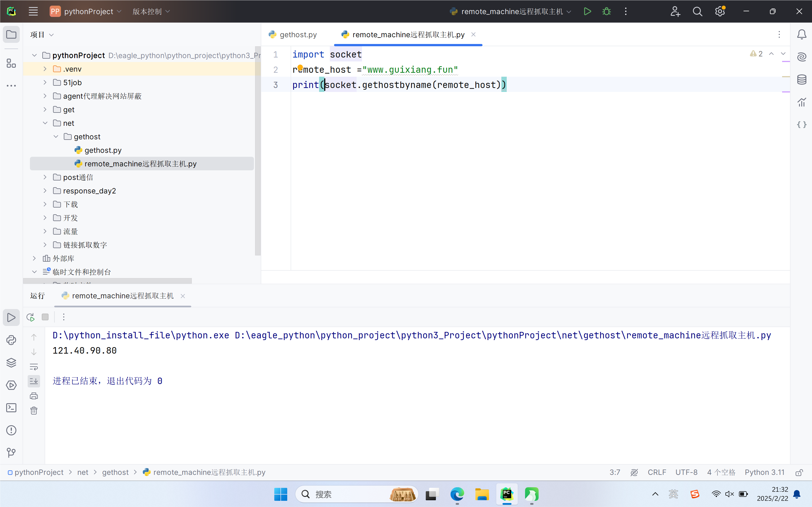
Task: Expand the 51job folder
Action: click(x=45, y=83)
